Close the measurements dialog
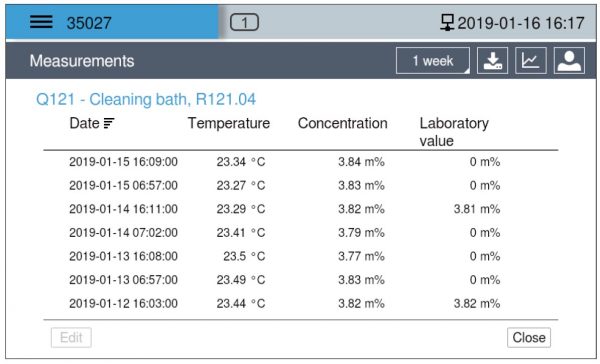This screenshot has height=364, width=600. 529,338
